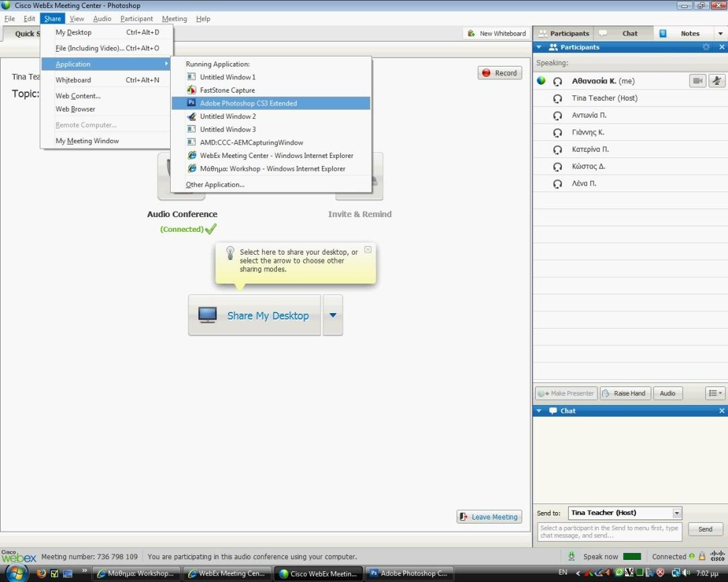Open the Meeting menu

point(175,19)
